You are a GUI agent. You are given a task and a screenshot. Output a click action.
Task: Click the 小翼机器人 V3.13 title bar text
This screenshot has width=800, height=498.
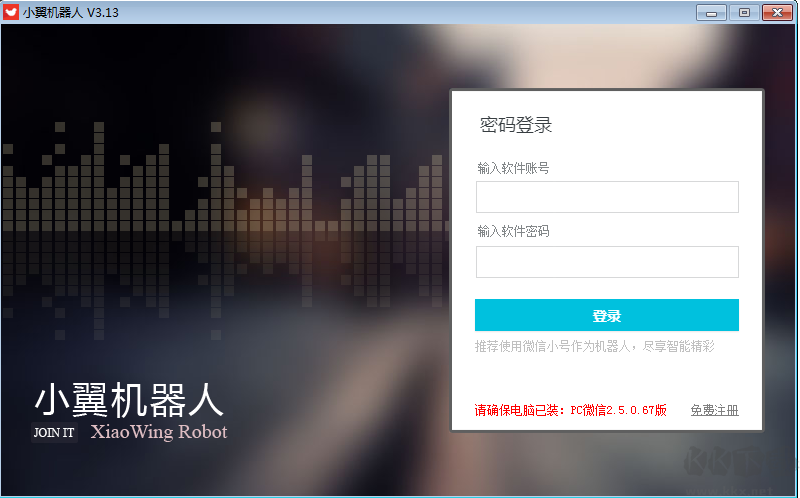pyautogui.click(x=70, y=12)
